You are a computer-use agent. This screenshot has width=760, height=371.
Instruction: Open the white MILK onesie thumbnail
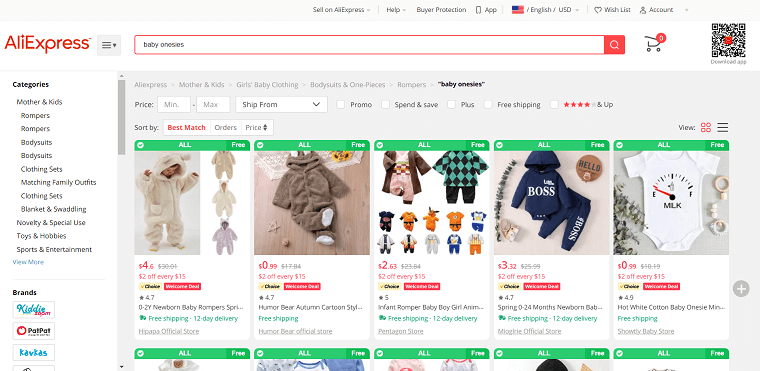(671, 203)
